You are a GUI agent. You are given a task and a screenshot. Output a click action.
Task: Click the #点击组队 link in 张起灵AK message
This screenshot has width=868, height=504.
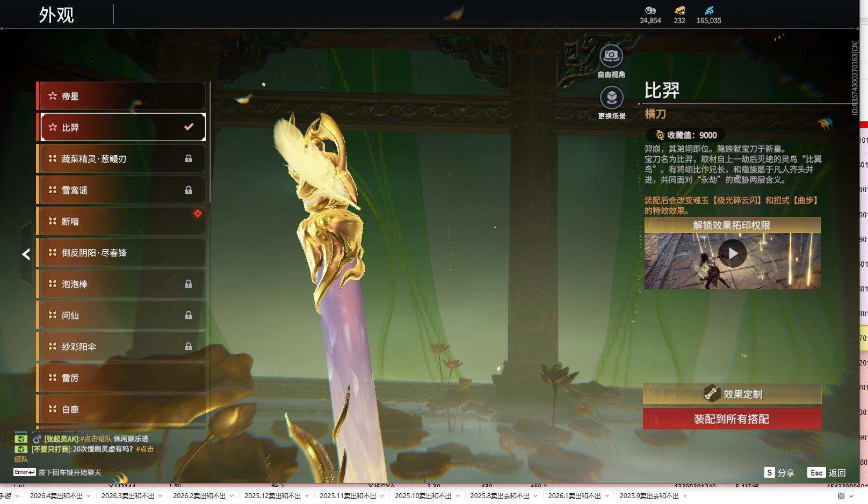point(96,439)
